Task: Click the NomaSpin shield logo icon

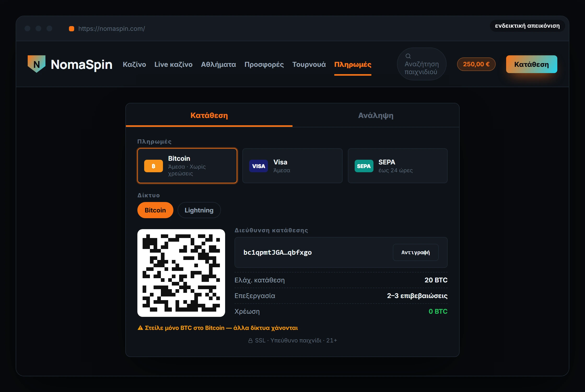Action: coord(37,64)
